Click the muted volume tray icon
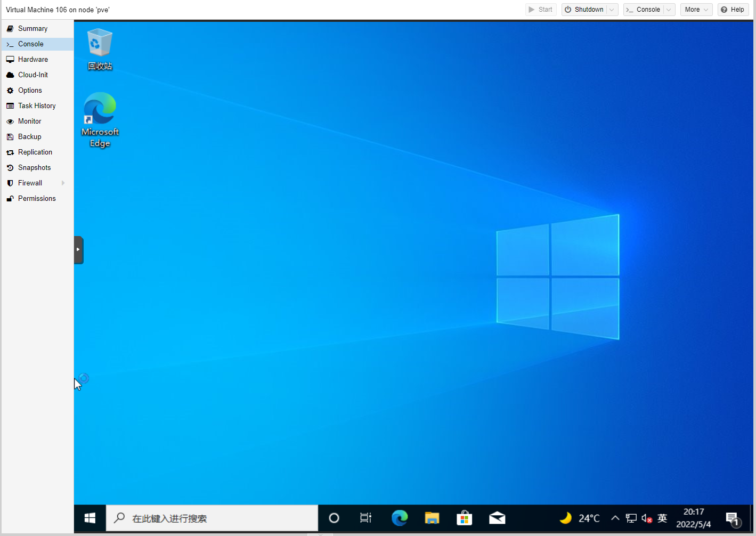The width and height of the screenshot is (756, 536). click(647, 518)
